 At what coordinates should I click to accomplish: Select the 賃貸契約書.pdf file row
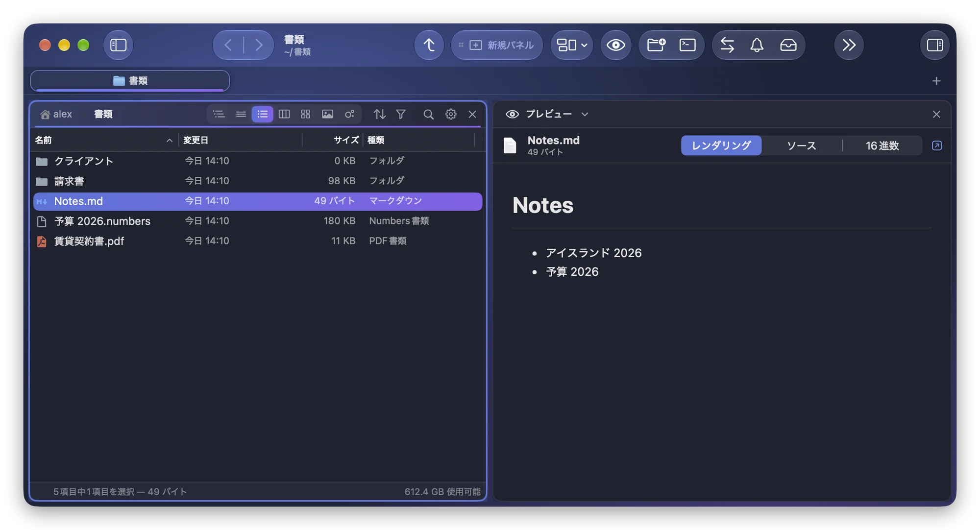pos(258,241)
